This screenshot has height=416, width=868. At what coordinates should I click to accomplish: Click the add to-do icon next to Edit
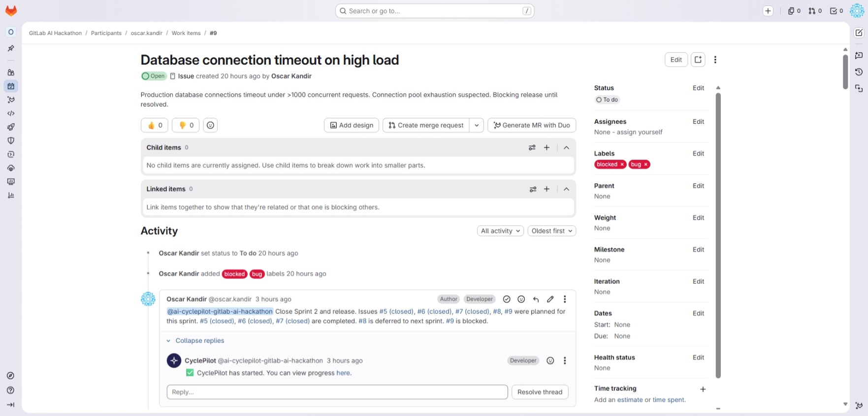pos(698,60)
